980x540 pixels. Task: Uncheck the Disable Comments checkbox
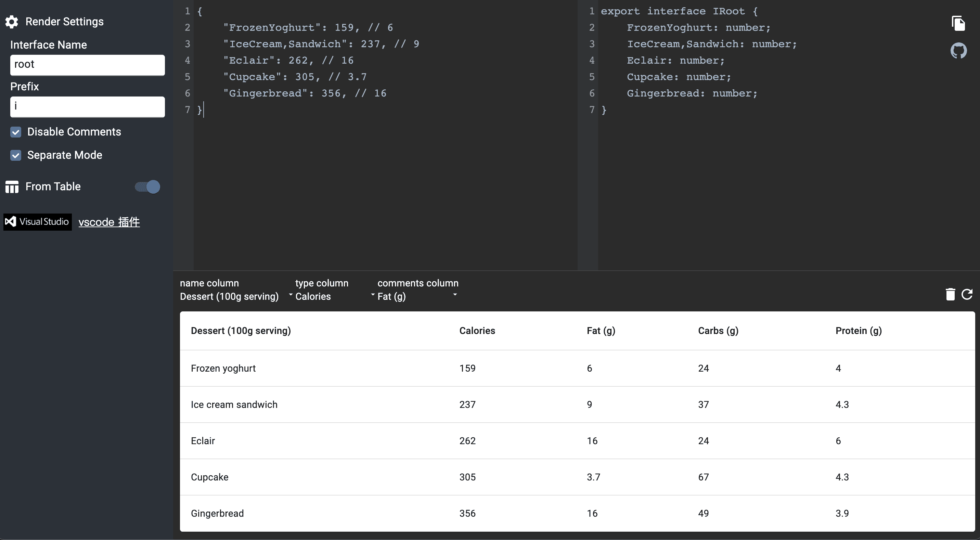click(x=16, y=132)
